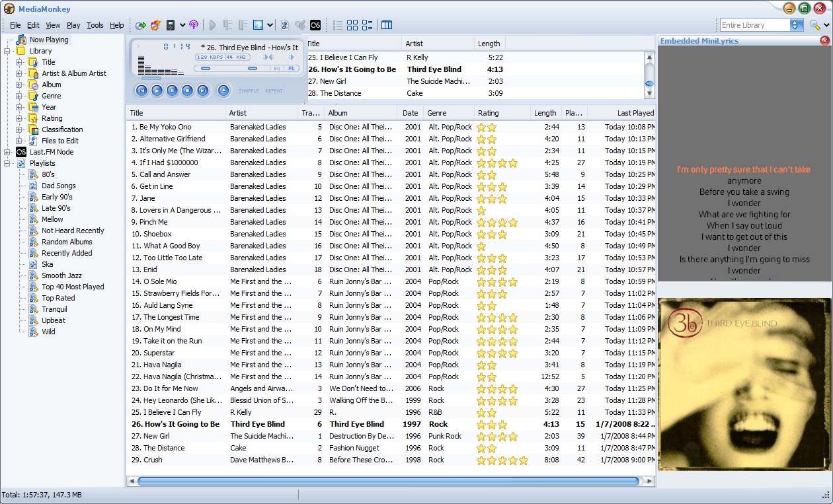Click the magnifying glass search icon
The image size is (833, 504).
click(x=814, y=25)
